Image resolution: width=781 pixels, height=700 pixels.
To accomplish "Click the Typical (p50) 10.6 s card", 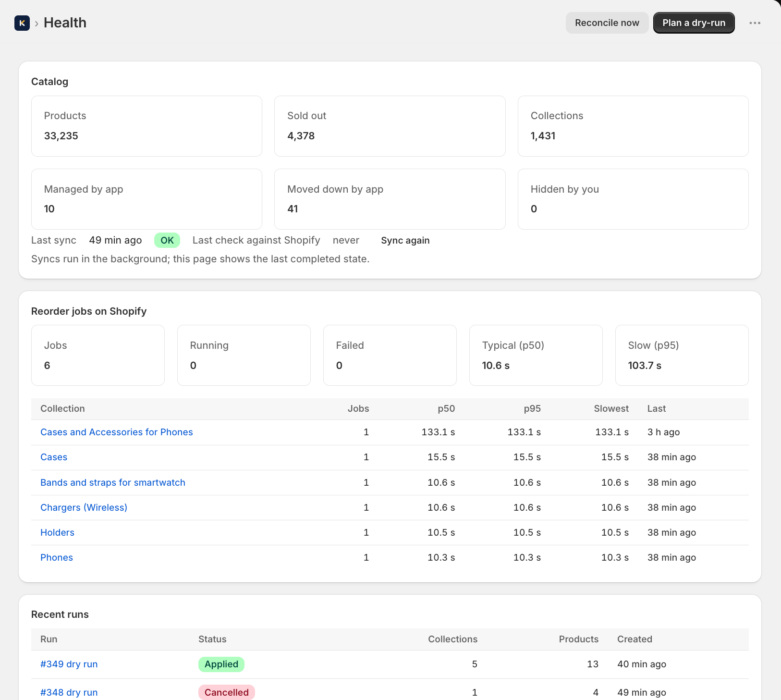I will [x=536, y=355].
